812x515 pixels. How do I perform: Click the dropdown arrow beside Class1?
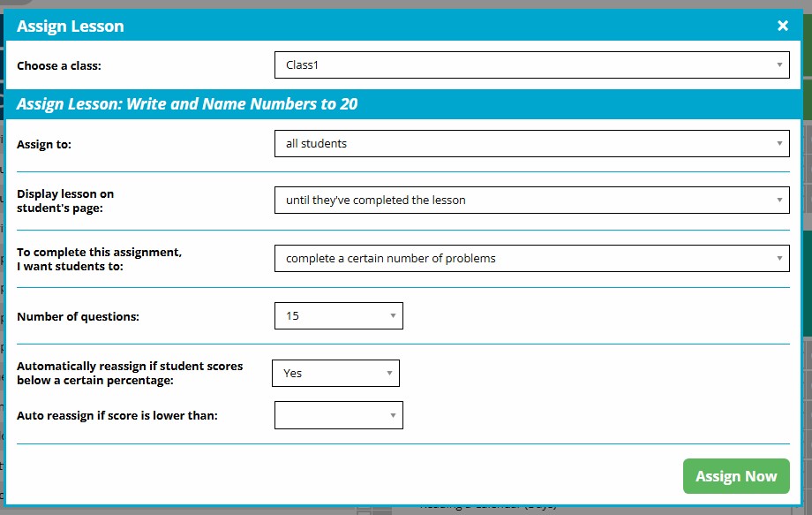(778, 64)
